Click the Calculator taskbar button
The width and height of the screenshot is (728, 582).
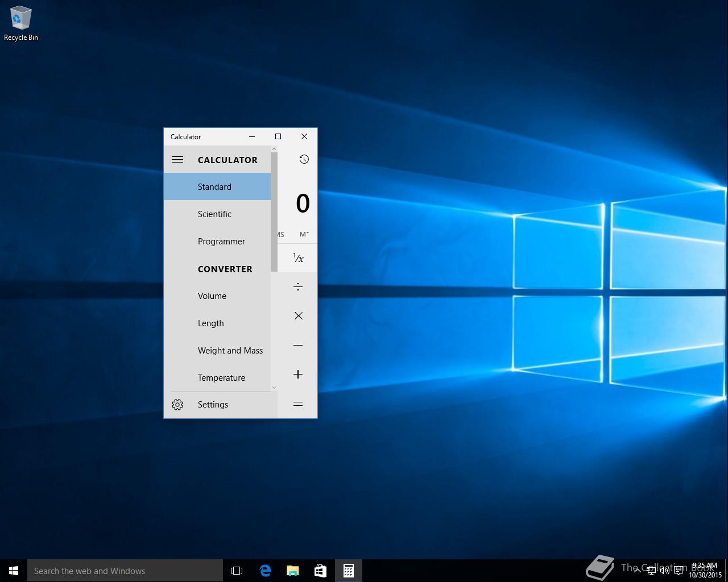(349, 571)
